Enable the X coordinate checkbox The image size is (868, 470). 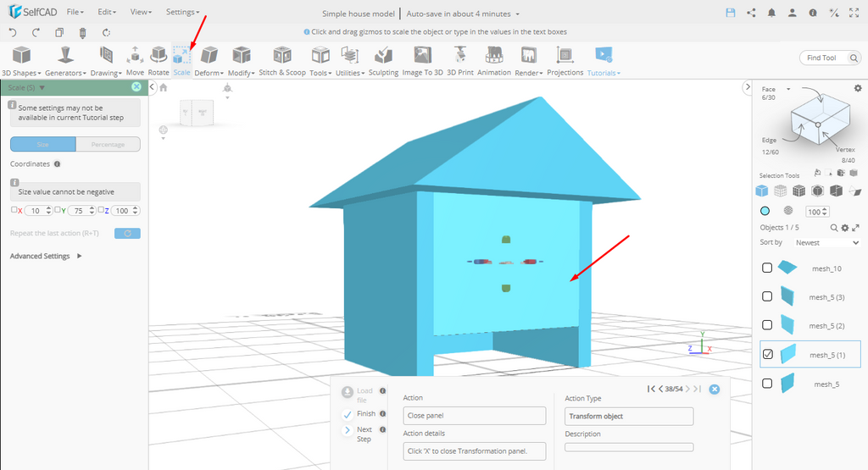14,210
